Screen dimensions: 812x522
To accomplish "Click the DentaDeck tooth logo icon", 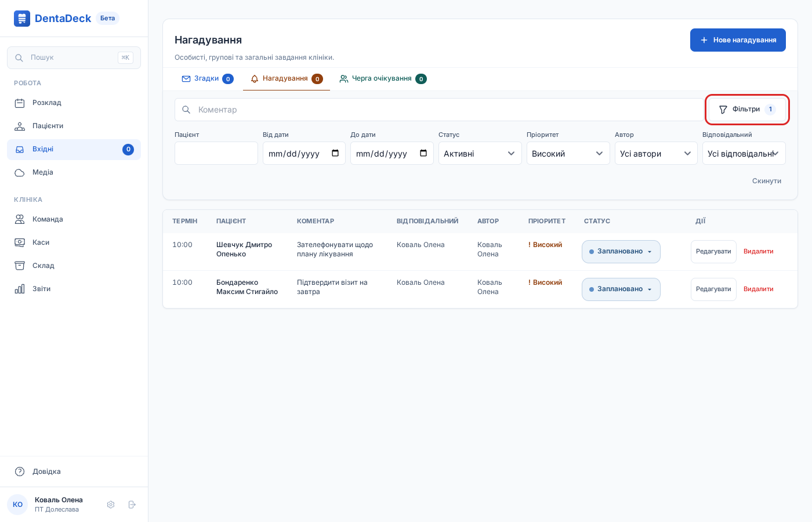I will coord(22,19).
